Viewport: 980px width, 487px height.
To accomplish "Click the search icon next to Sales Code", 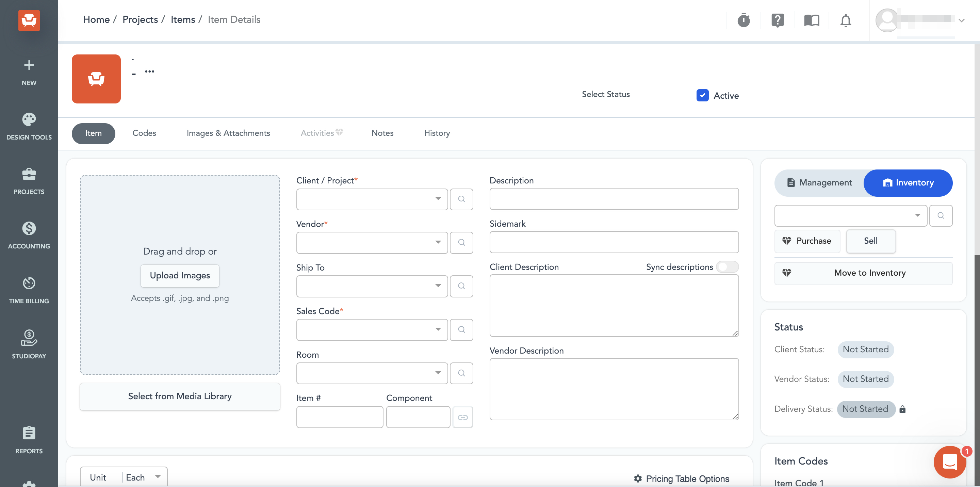I will pos(461,330).
